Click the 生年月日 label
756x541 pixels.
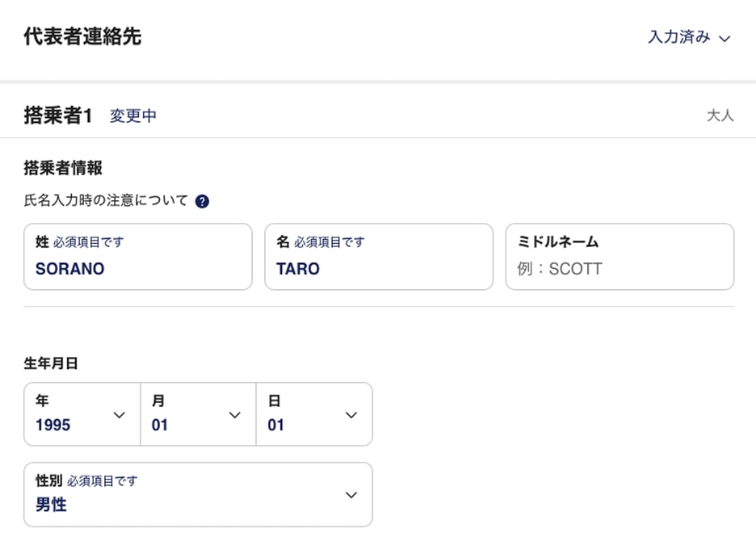click(51, 363)
